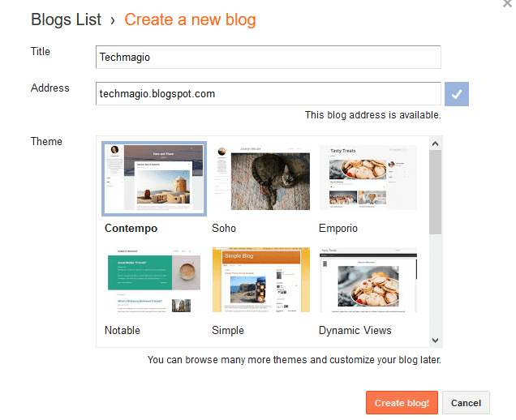Focus the blog Address input field

pyautogui.click(x=268, y=94)
